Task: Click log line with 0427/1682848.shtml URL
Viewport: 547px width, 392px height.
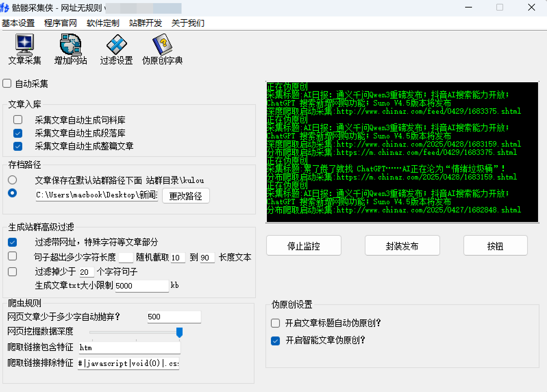Action: pyautogui.click(x=394, y=210)
